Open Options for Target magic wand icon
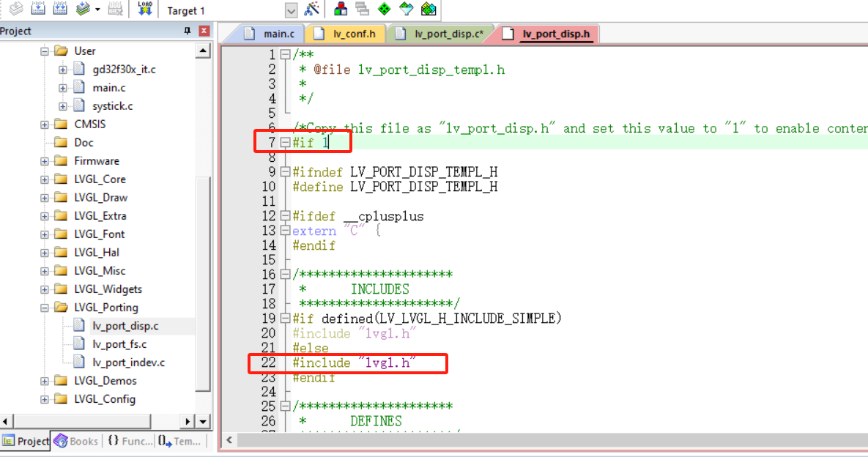Image resolution: width=868 pixels, height=457 pixels. point(312,10)
